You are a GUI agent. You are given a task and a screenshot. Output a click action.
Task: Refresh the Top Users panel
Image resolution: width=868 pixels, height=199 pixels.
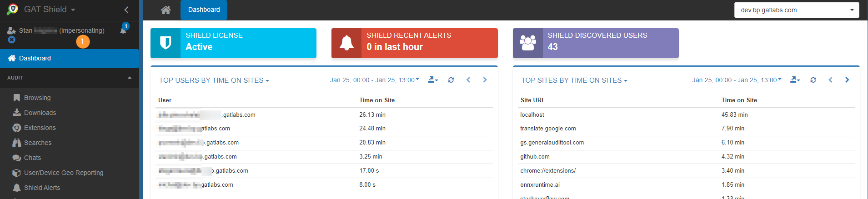451,80
